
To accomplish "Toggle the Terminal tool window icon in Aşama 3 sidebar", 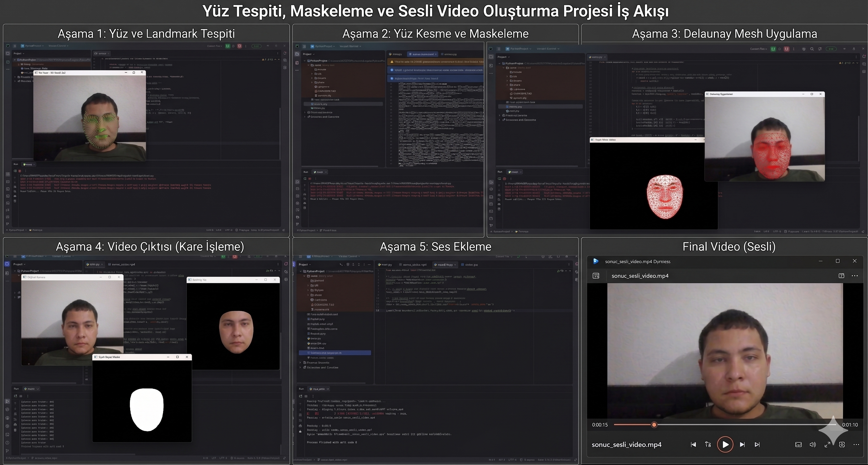I will [491, 211].
